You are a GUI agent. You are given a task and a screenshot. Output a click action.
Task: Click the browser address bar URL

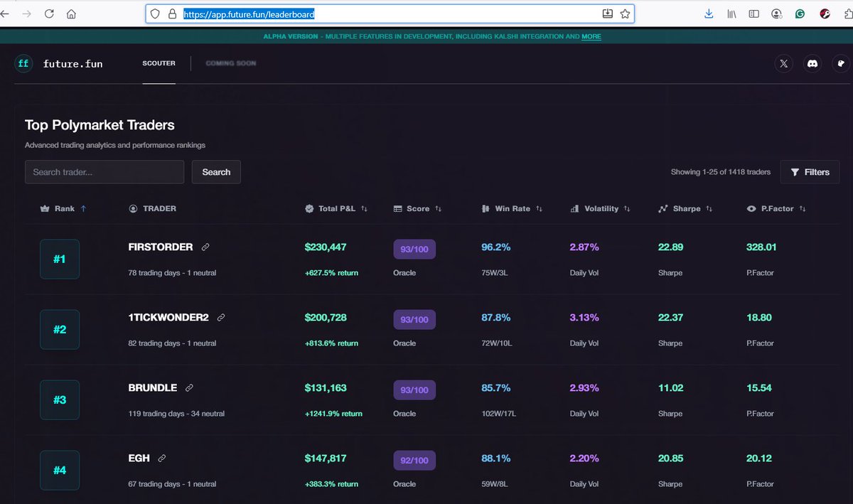tap(249, 14)
